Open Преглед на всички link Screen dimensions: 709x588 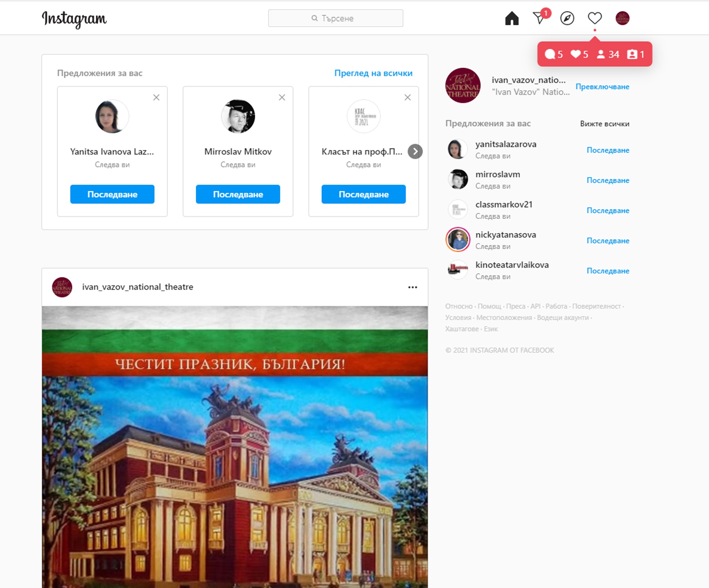pos(373,73)
